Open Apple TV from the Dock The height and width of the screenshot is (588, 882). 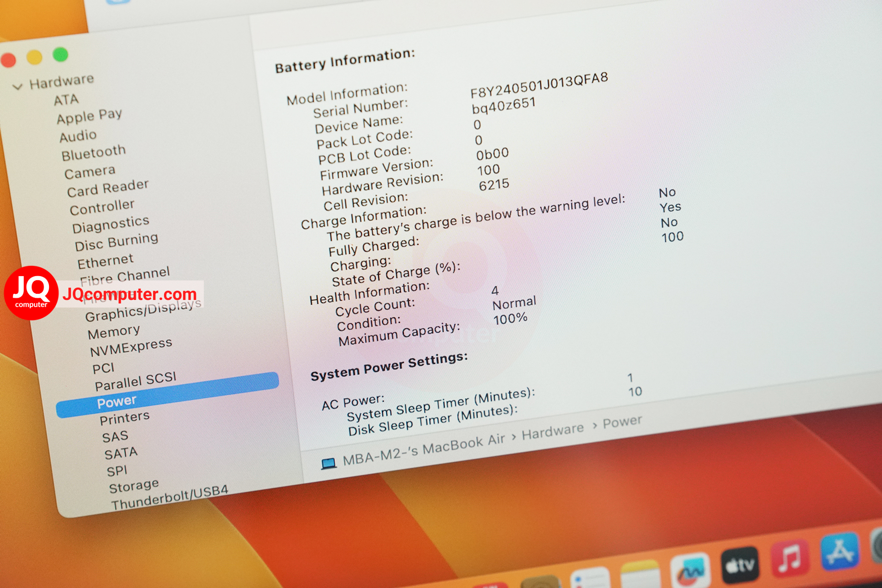(x=740, y=565)
